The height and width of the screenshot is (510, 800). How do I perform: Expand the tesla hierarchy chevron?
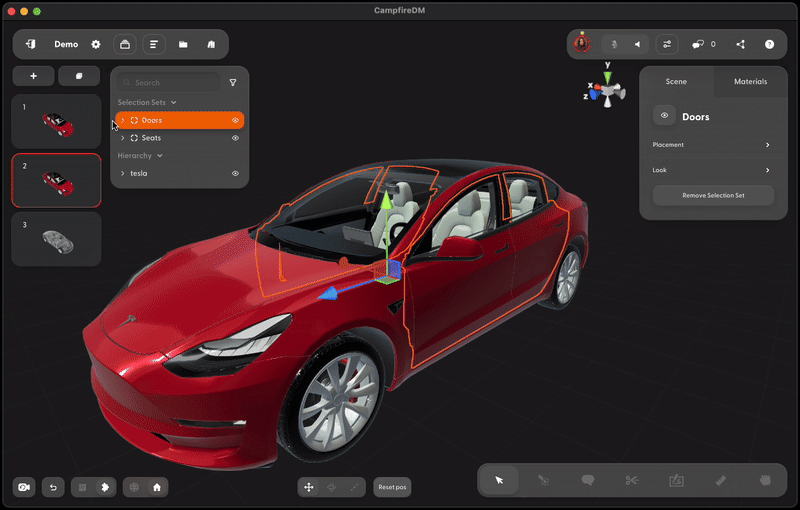(122, 173)
